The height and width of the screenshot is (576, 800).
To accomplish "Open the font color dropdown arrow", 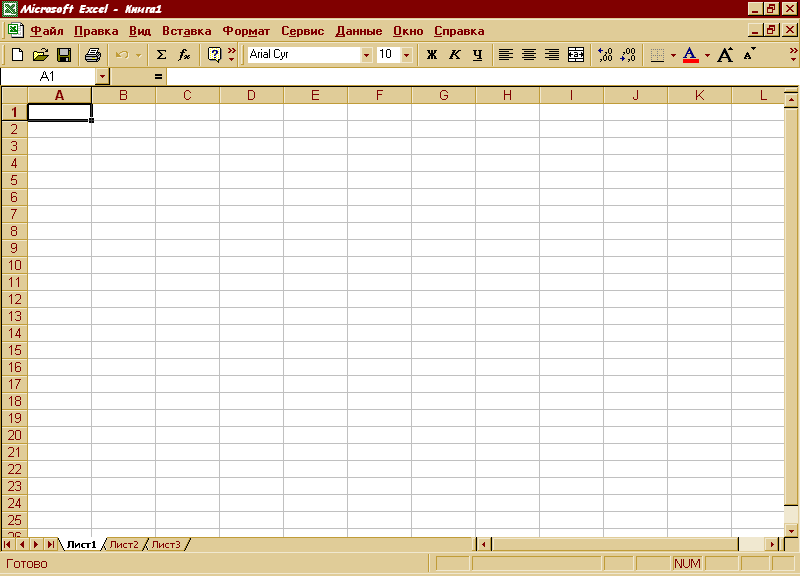I will coord(707,55).
